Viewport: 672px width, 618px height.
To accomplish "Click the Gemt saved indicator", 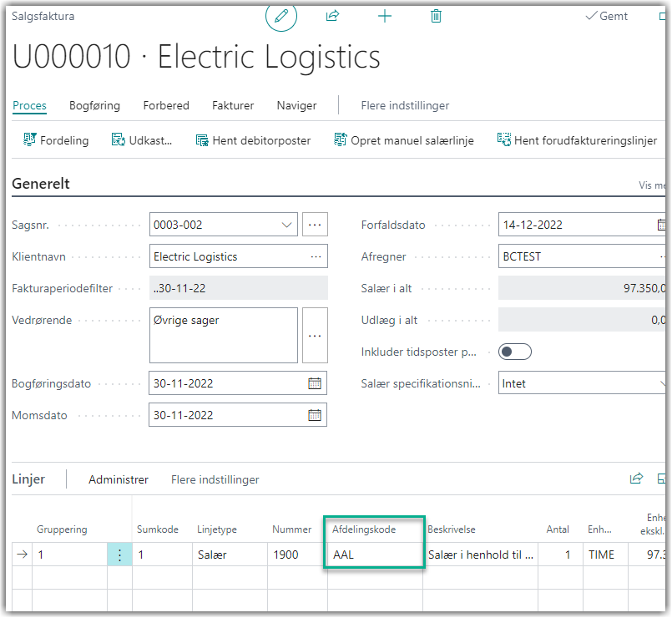I will pos(606,17).
